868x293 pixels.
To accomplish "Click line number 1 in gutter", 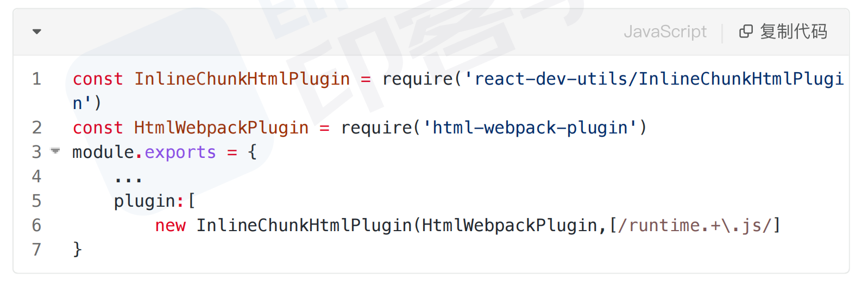I will 36,79.
